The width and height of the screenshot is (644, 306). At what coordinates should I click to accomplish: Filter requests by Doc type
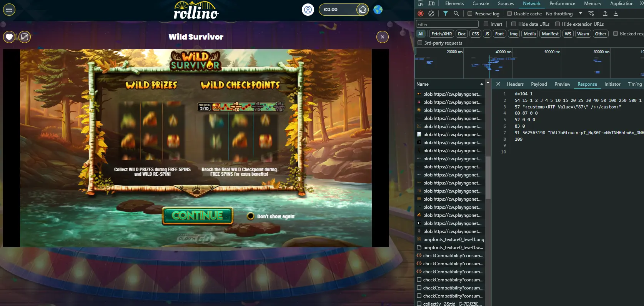tap(462, 34)
